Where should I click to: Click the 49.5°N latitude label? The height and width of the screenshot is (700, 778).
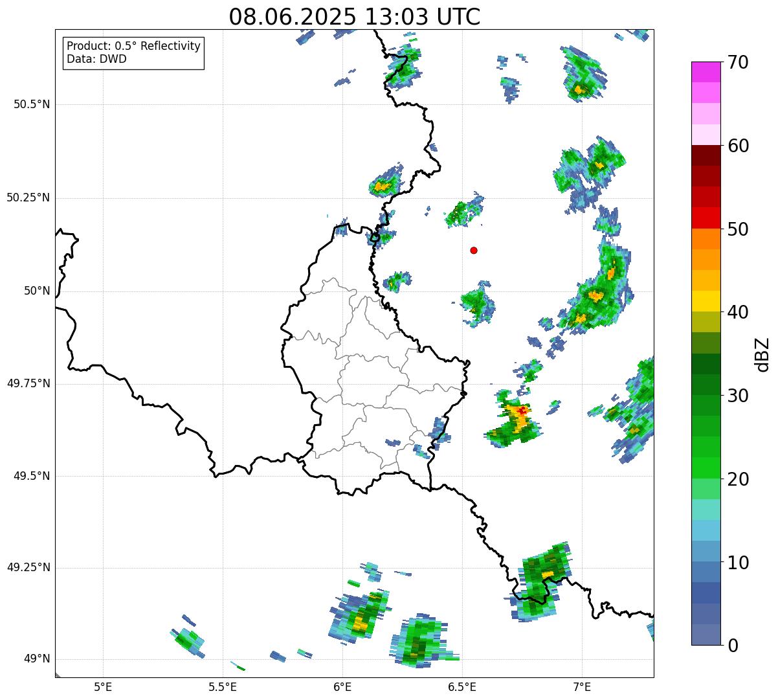[32, 476]
